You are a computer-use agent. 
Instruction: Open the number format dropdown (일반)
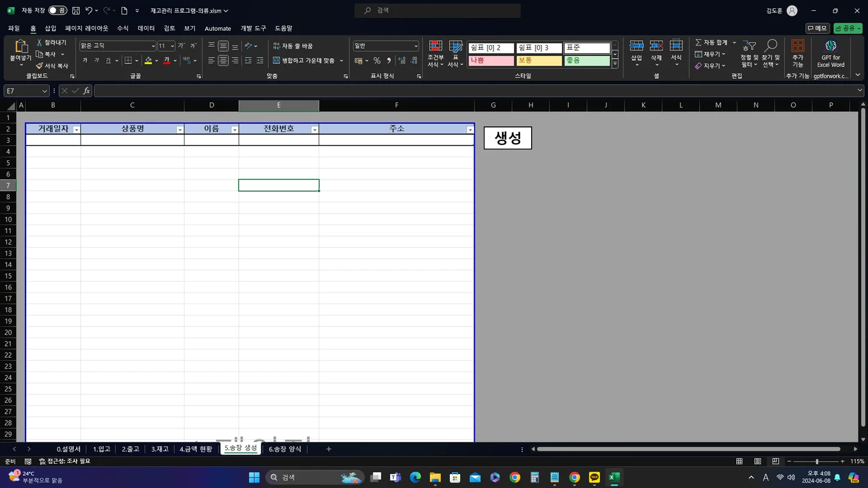coord(416,46)
